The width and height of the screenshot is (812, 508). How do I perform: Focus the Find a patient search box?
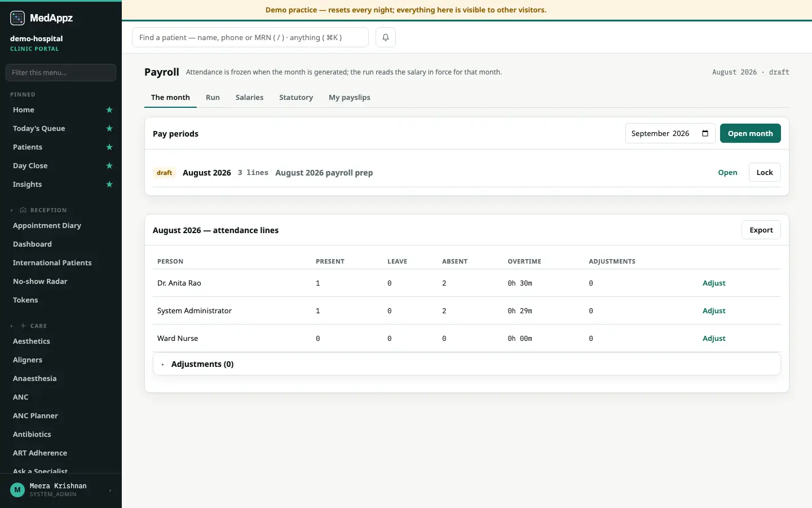pos(250,37)
